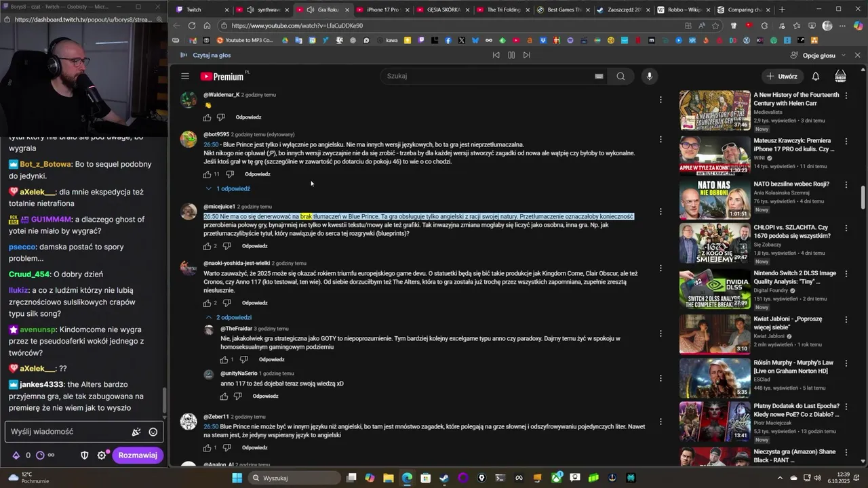Collapse the 2 odpowiedzi replies thread
The height and width of the screenshot is (488, 868).
(228, 317)
